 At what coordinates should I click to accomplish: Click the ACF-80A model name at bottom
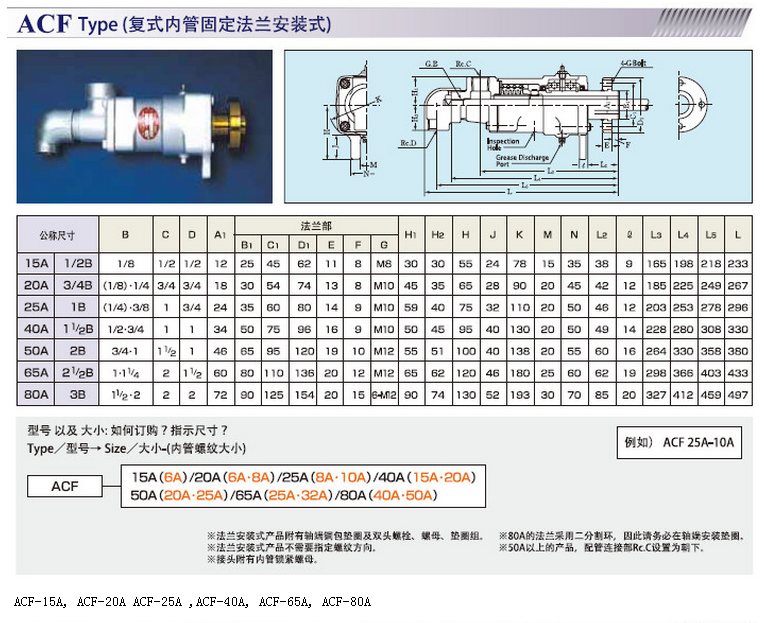click(x=346, y=602)
